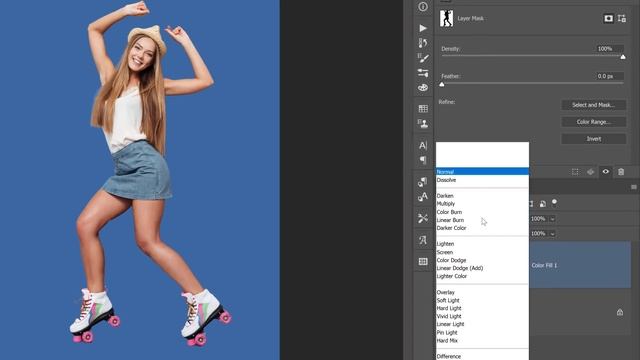Screen dimensions: 640x360
Task: Expand the Fill 100% dropdown arrow
Action: 552,234
